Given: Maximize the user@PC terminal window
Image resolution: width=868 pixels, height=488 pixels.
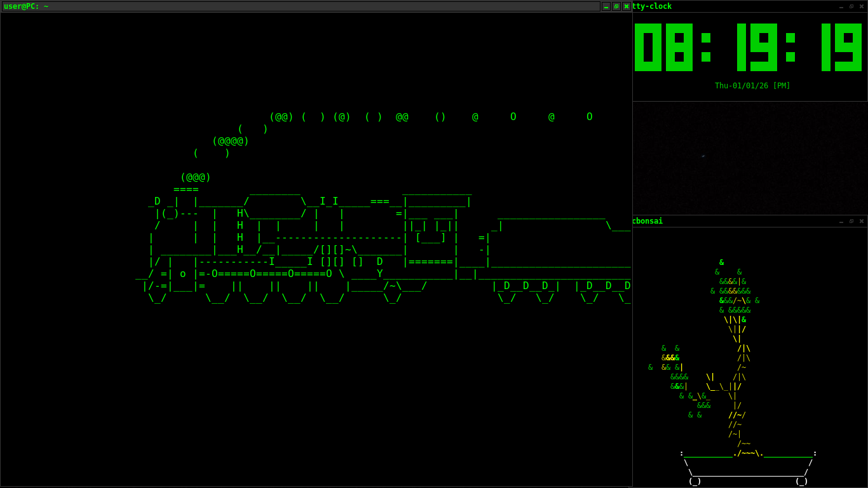Looking at the screenshot, I should [616, 6].
